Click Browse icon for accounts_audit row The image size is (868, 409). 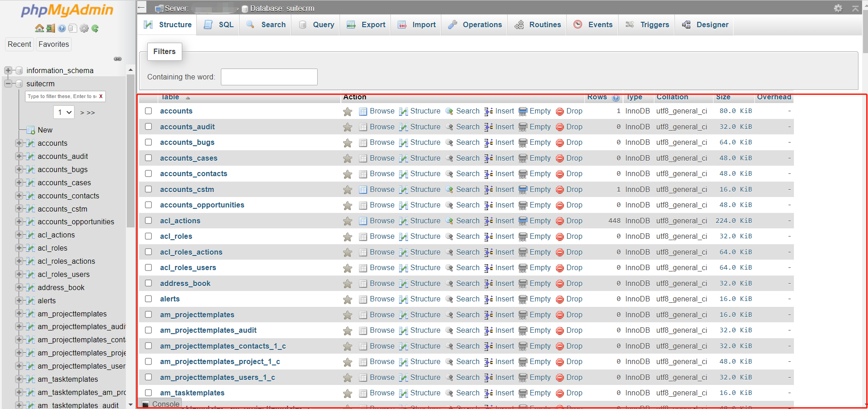(363, 127)
